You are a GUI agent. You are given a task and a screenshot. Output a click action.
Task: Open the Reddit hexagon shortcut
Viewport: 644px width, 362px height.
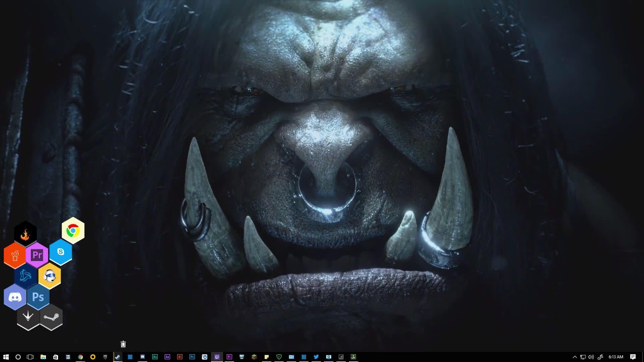pos(15,255)
